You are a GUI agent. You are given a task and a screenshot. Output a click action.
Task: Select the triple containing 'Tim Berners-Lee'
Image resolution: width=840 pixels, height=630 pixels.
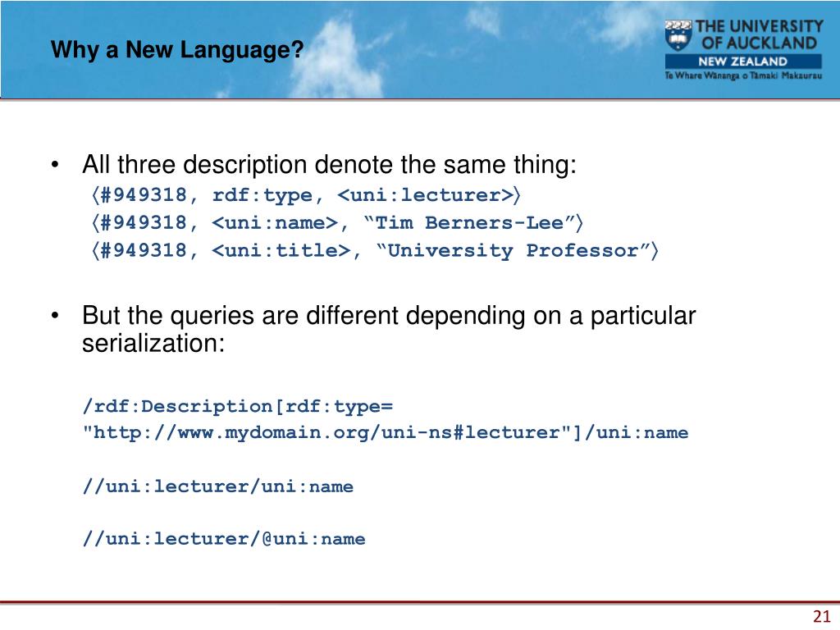click(x=337, y=223)
